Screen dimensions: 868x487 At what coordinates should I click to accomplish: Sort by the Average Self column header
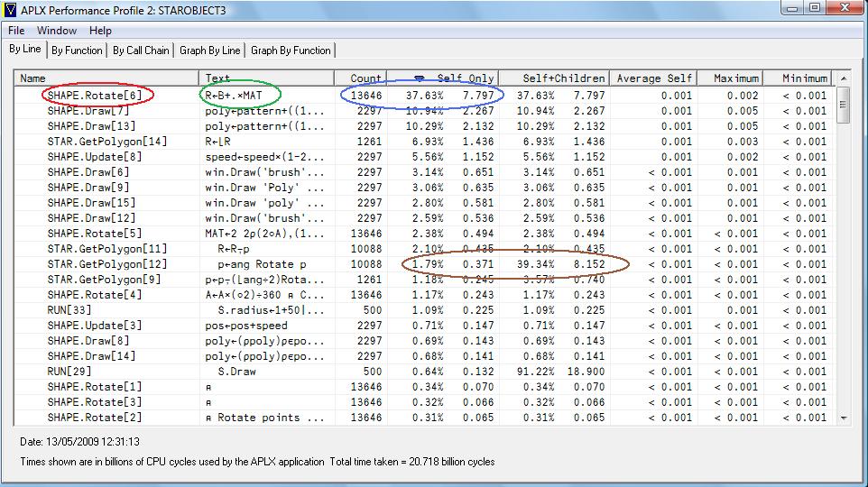coord(654,78)
